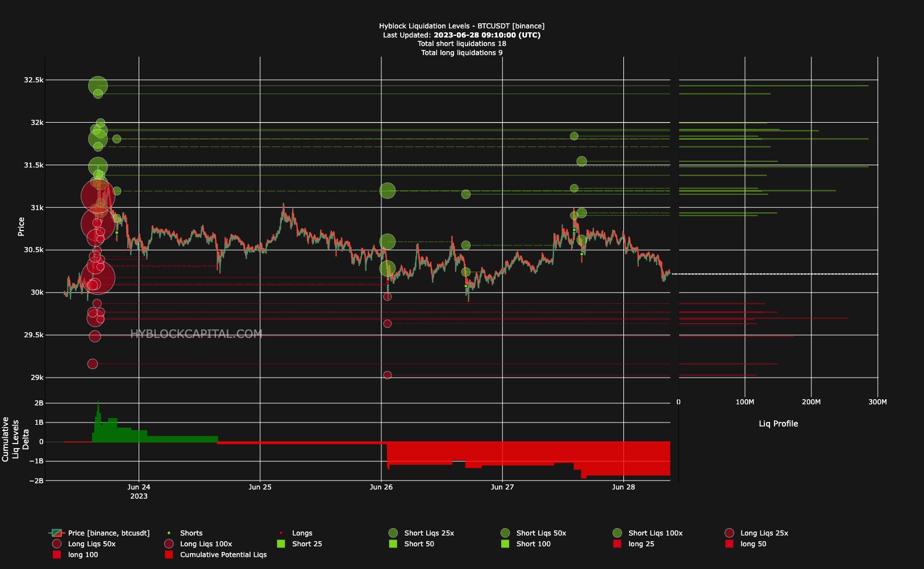Select the largest green bubble near 32.4k
This screenshot has width=924, height=569.
(98, 86)
